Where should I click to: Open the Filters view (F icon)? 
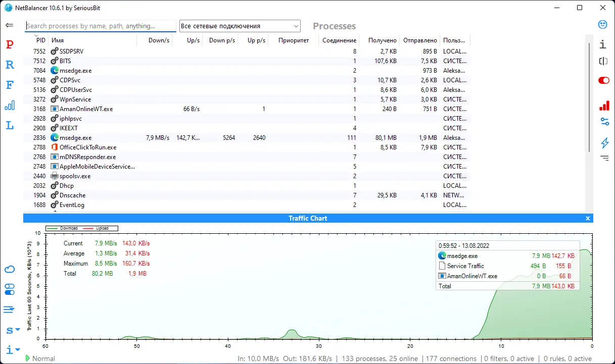9,85
